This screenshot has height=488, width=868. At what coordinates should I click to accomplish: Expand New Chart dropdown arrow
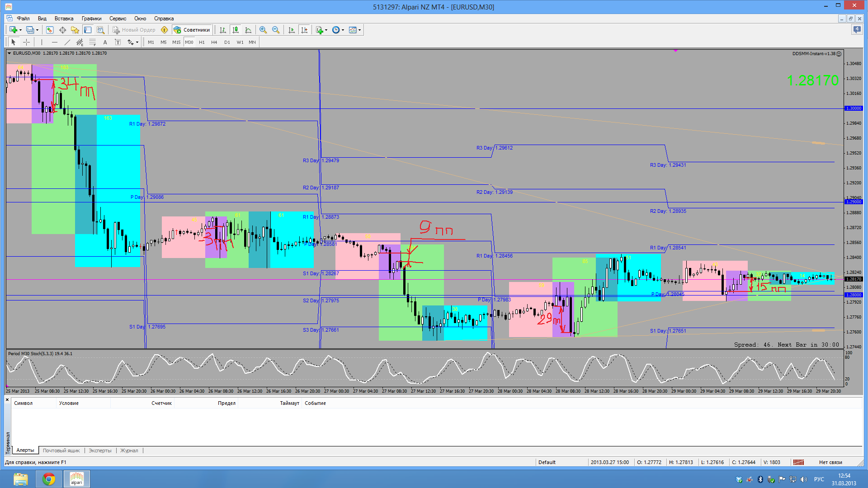(21, 30)
